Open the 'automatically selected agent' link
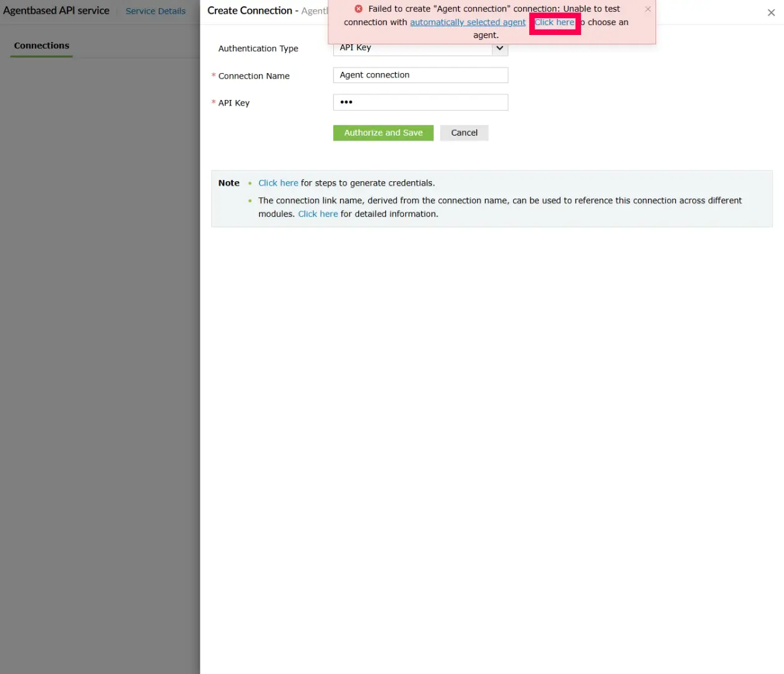 pos(468,22)
